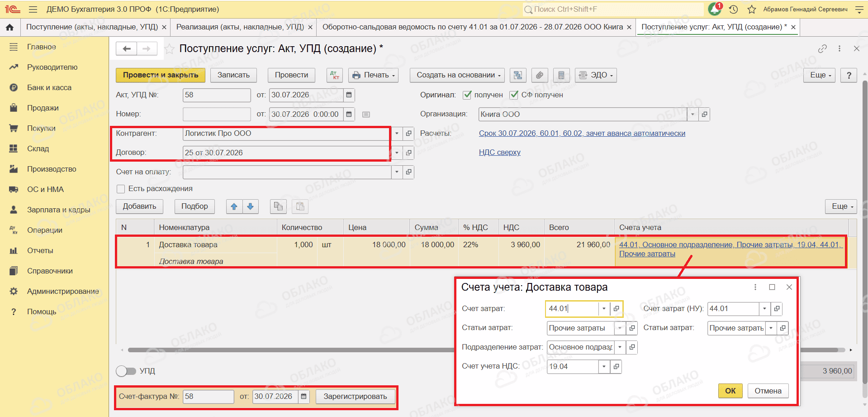Go to the home page icon
The image size is (868, 417).
point(9,27)
